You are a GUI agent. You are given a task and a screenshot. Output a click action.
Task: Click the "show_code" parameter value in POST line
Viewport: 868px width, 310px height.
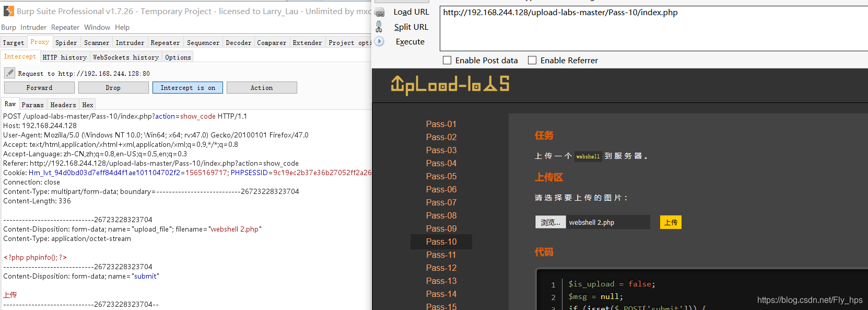point(198,116)
